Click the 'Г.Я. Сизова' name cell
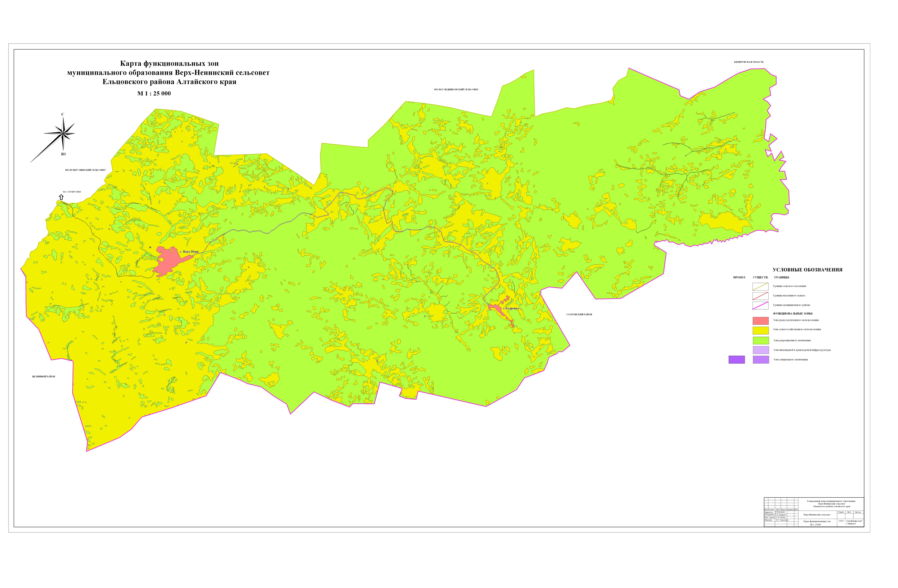Image resolution: width=898 pixels, height=588 pixels. [x=781, y=517]
